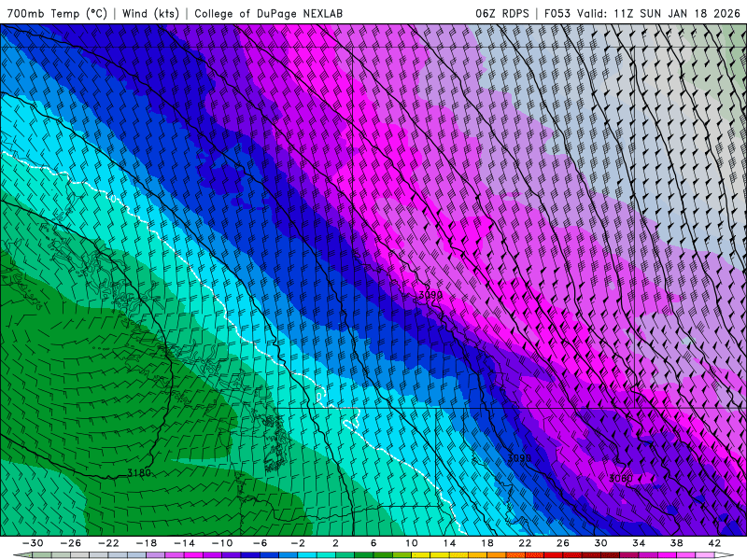Click the colorbar label "18"
This screenshot has height=560, width=747.
(x=486, y=543)
